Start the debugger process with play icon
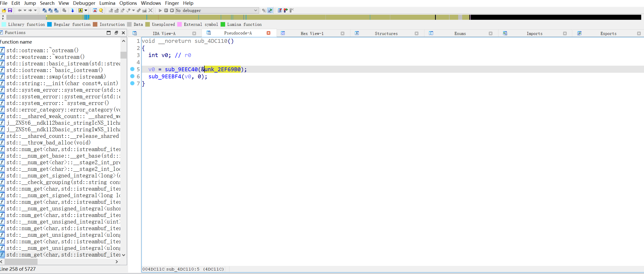This screenshot has width=644, height=274. pos(160,10)
